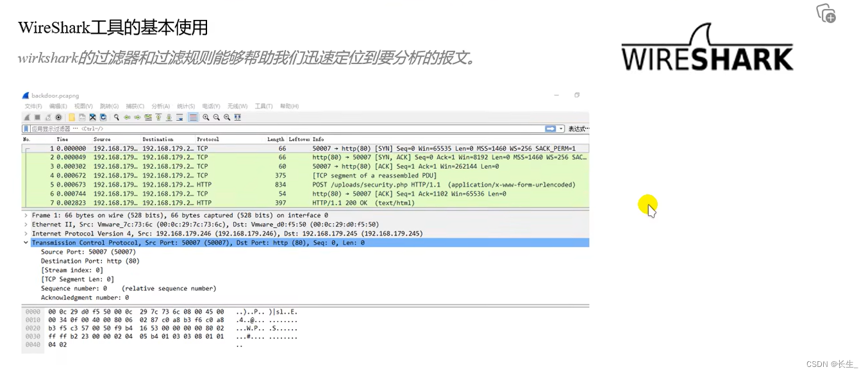Screen dimensions: 868x374
Task: Click the restore window button of the Wireshark window
Action: (x=577, y=95)
